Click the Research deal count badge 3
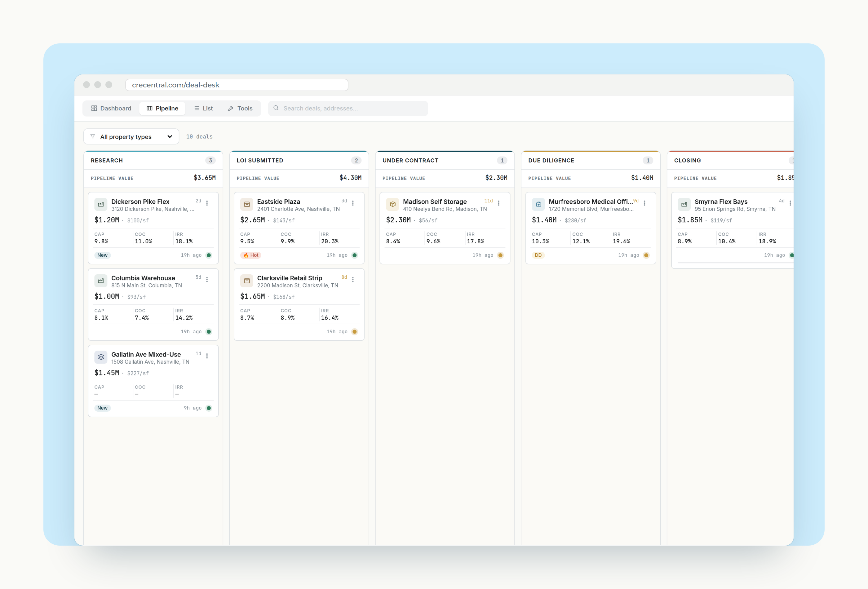This screenshot has width=868, height=589. 210,160
